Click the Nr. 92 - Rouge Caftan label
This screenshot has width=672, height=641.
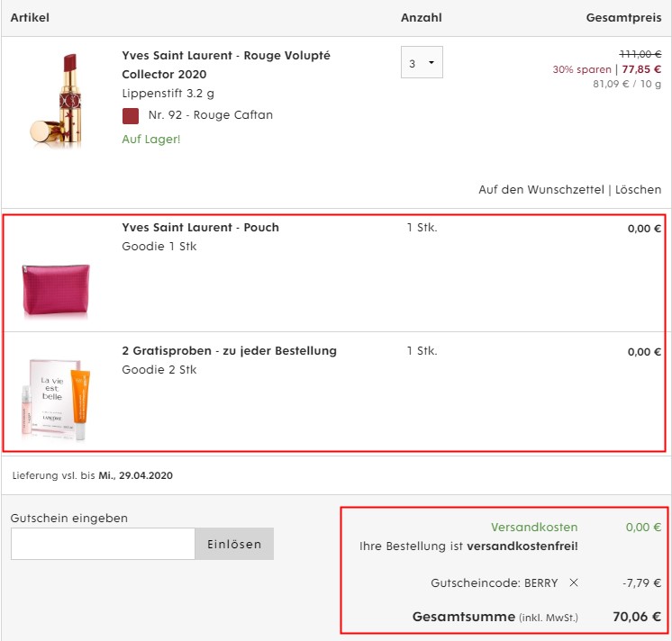(x=211, y=115)
